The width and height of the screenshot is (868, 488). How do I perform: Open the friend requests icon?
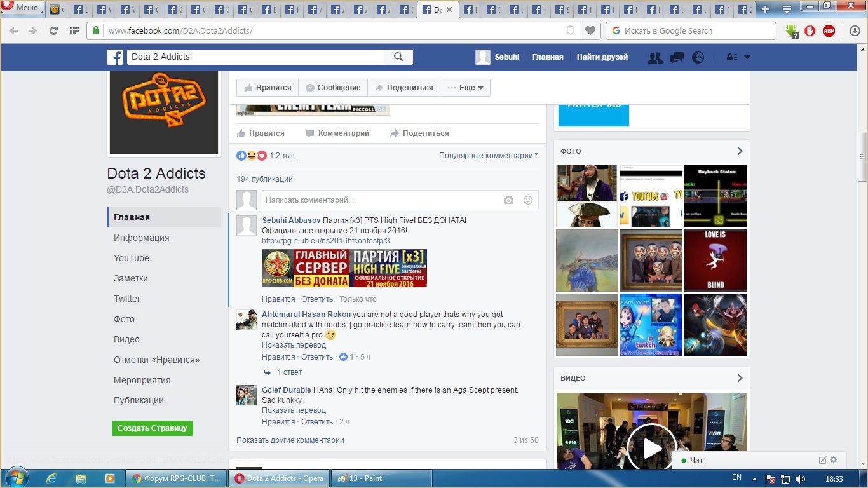[655, 57]
